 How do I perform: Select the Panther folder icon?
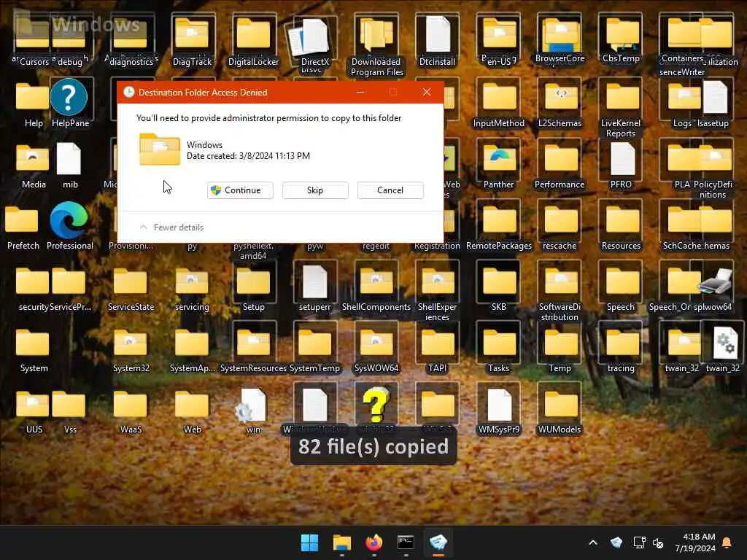(x=499, y=158)
